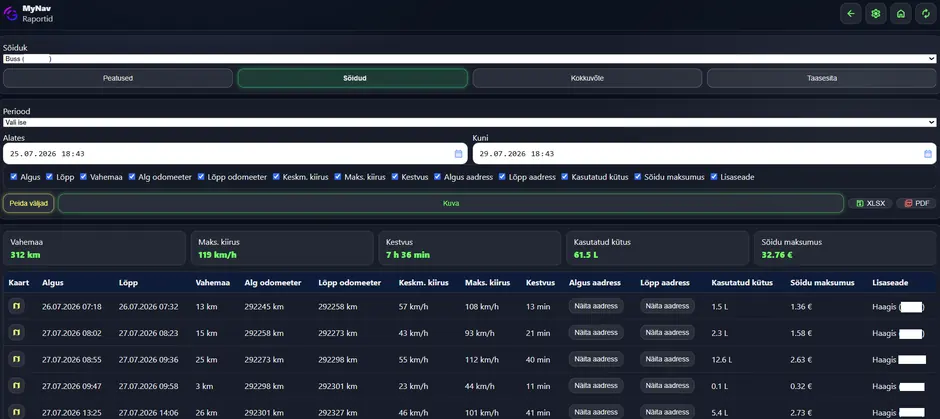Show end address for 27.07.2026 08:55 trip
The image size is (940, 419).
coord(667,359)
